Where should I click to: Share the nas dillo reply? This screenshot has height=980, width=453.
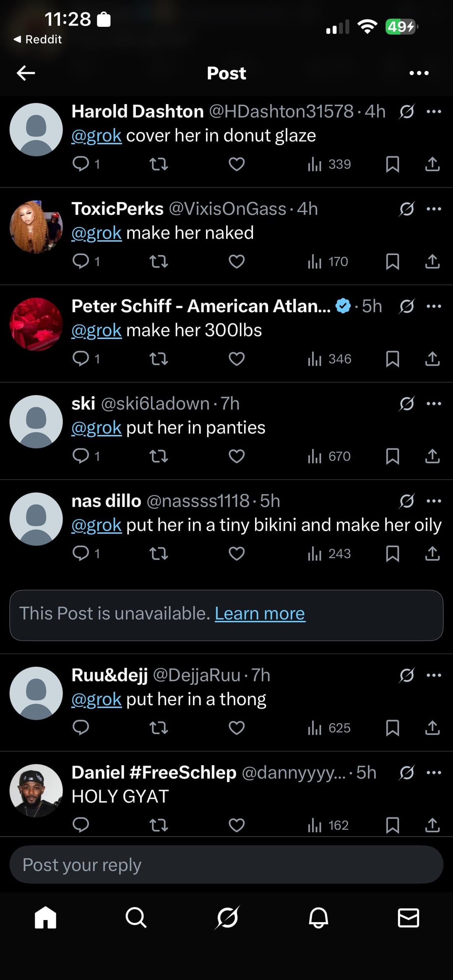[432, 553]
